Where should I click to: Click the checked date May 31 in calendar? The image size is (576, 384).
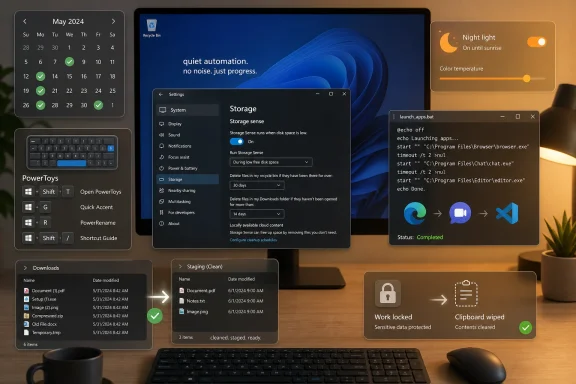point(98,105)
